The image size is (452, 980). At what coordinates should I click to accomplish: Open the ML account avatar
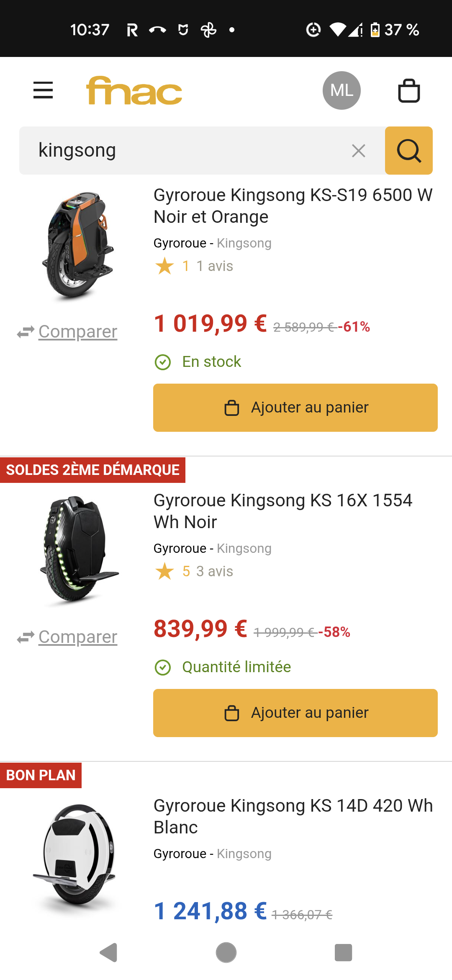coord(342,90)
